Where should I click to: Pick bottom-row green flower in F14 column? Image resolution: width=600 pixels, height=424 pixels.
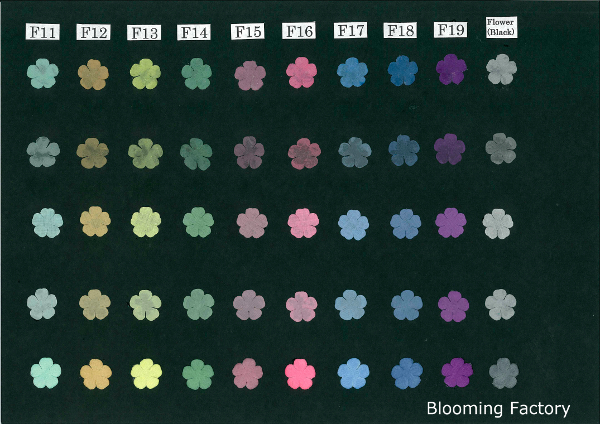point(198,374)
